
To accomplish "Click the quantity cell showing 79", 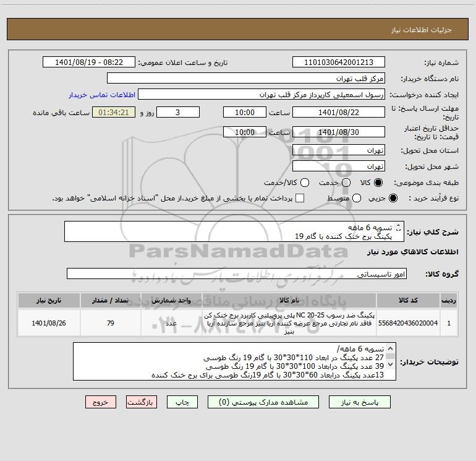I will click(x=110, y=323).
